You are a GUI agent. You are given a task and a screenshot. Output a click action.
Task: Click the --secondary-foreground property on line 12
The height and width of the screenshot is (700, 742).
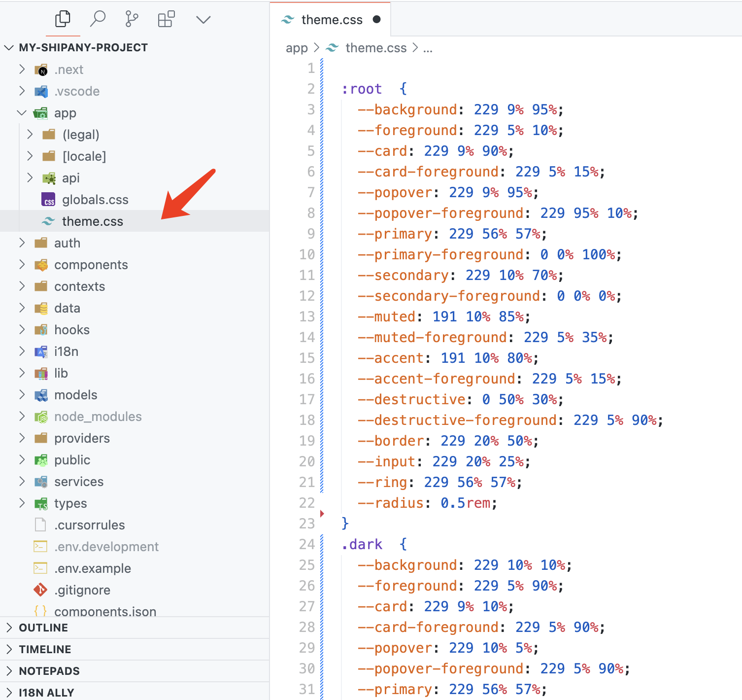(x=449, y=296)
